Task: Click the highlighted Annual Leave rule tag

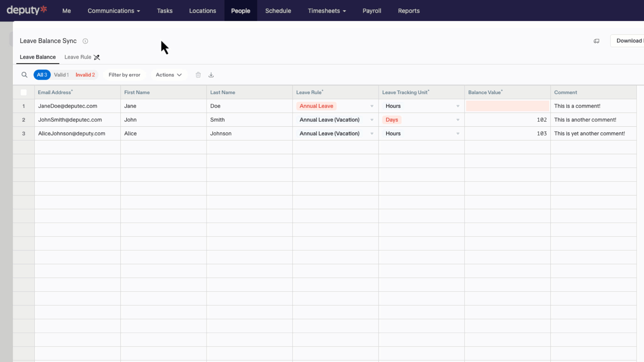Action: pyautogui.click(x=316, y=106)
